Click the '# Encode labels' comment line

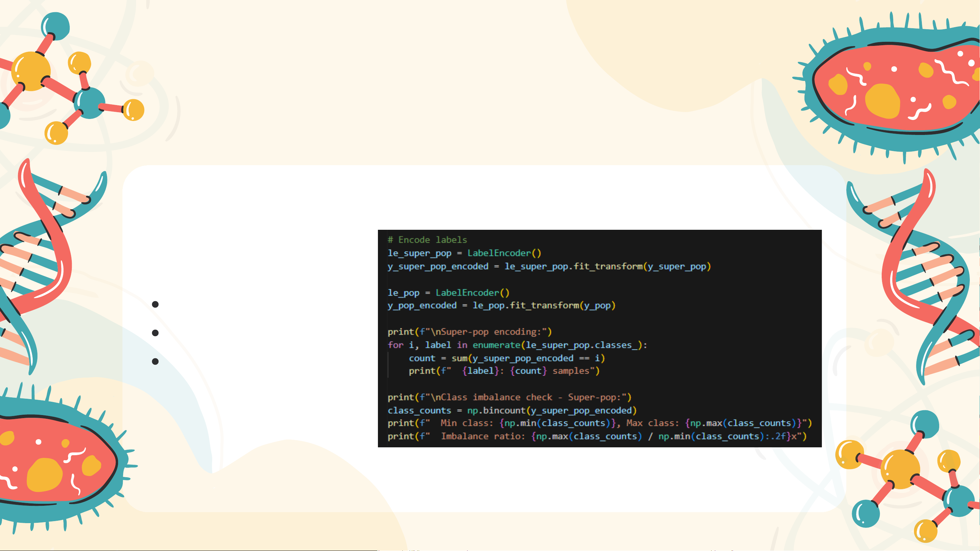pos(427,240)
